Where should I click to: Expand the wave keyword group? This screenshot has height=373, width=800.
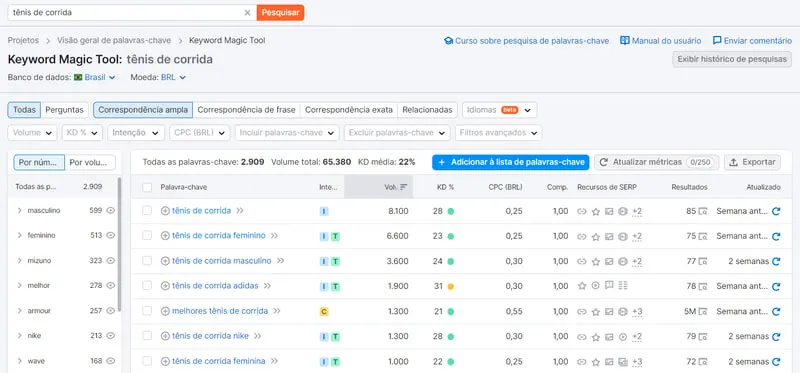(19, 361)
